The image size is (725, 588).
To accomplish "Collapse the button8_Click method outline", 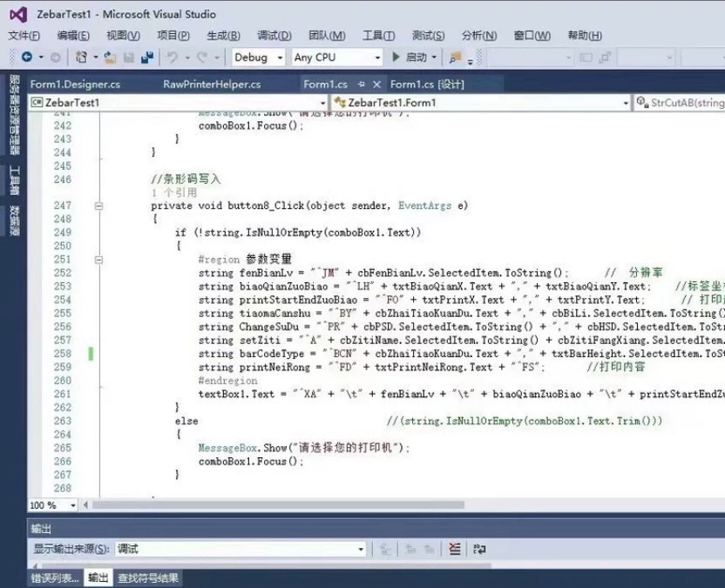I will click(98, 206).
